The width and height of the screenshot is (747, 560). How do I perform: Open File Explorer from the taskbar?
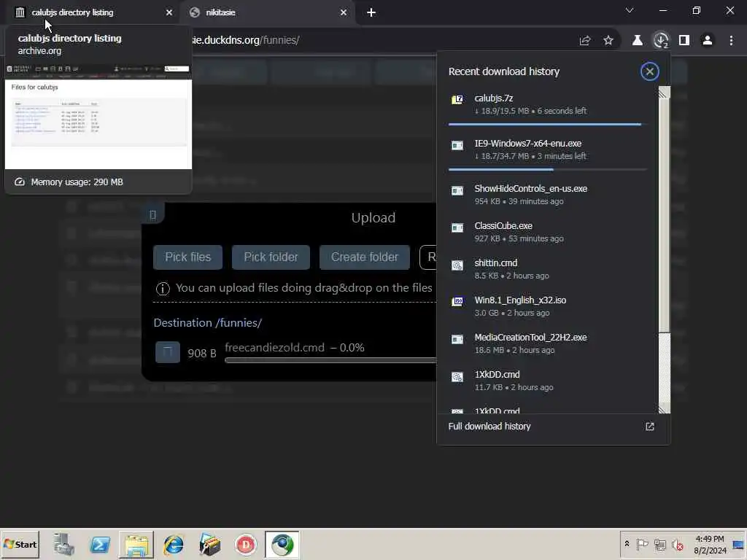tap(136, 544)
